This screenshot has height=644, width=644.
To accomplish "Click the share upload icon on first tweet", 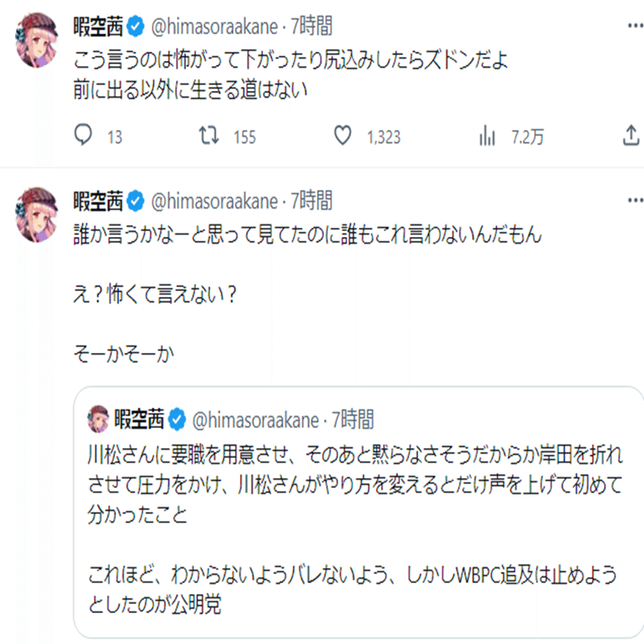I will tap(631, 137).
